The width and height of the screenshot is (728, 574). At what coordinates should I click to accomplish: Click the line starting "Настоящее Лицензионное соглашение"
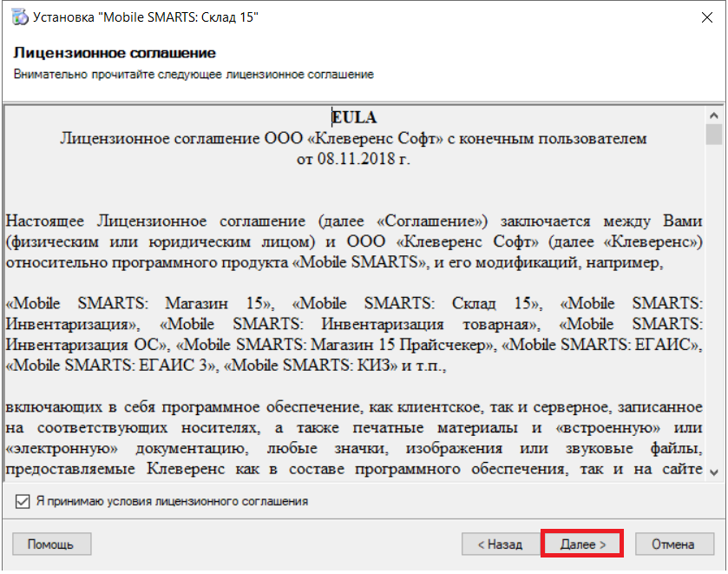click(x=354, y=221)
